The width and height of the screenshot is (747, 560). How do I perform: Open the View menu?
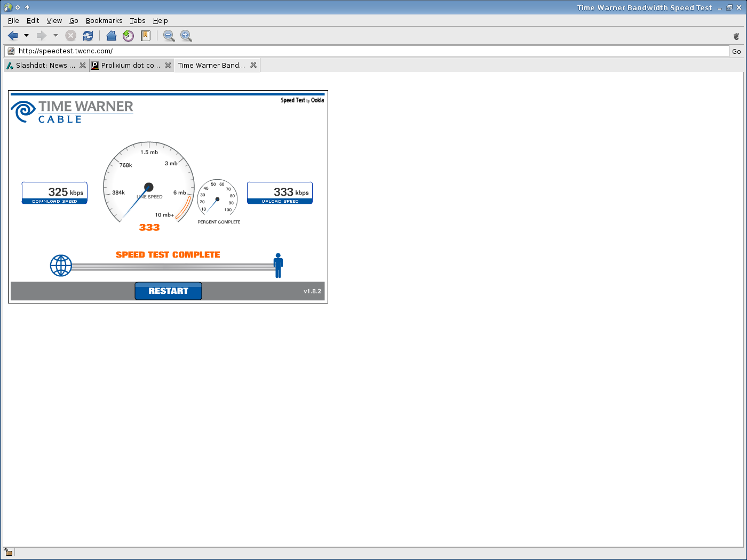coord(54,21)
